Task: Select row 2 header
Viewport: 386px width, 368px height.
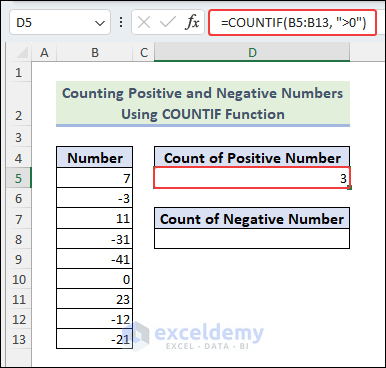Action: pos(19,103)
